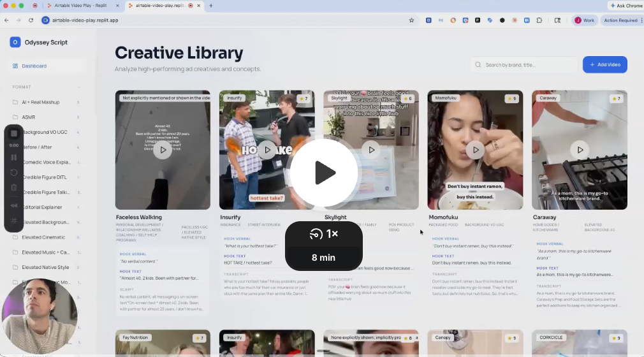Play the Insurify street interview video
The width and height of the screenshot is (644, 357).
click(267, 150)
